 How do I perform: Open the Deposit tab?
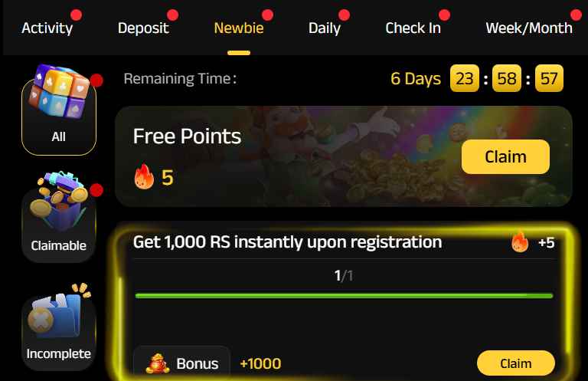143,28
